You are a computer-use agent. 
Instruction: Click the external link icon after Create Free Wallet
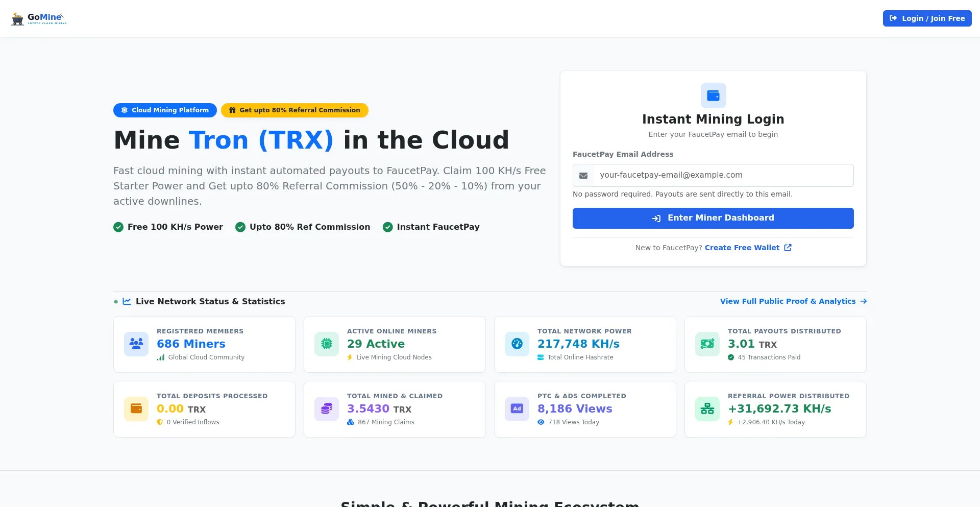(x=788, y=248)
